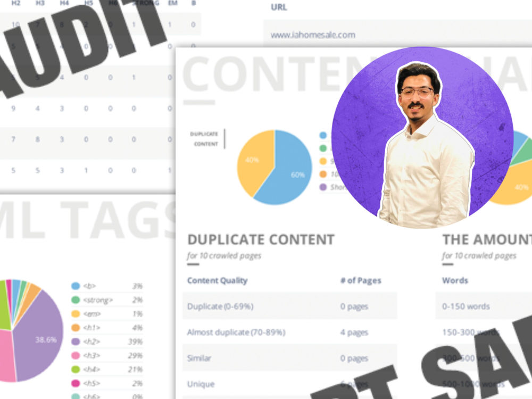The image size is (532, 399).
Task: Click the yellow <em> legend dot
Action: tap(76, 314)
